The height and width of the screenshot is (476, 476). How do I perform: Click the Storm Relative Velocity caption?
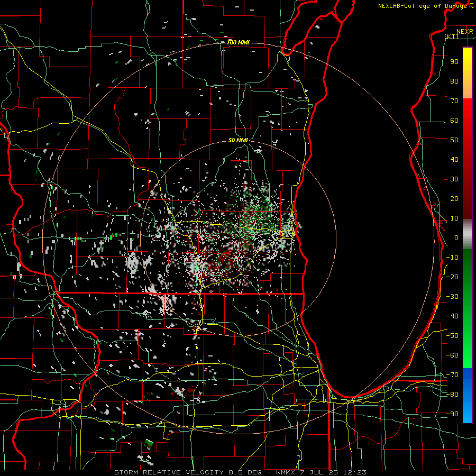pos(240,472)
